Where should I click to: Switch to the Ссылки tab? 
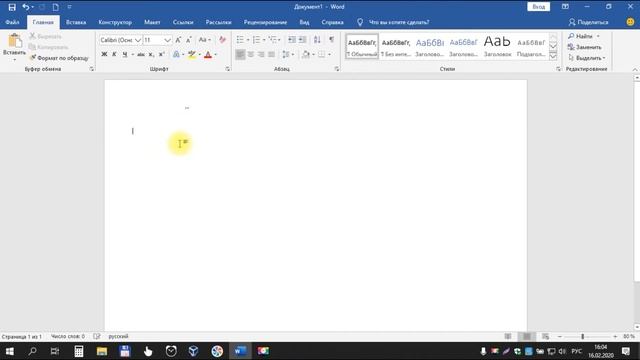coord(183,22)
